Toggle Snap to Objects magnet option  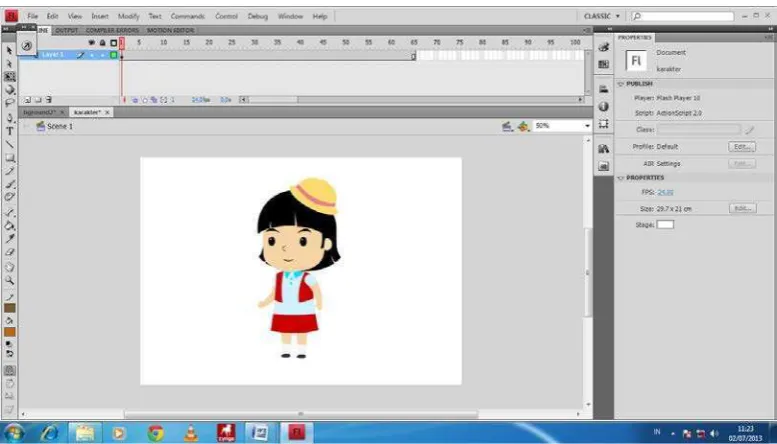pos(9,371)
